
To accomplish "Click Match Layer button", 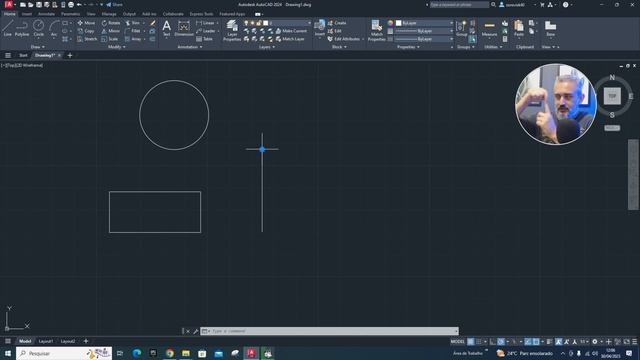I will [290, 39].
